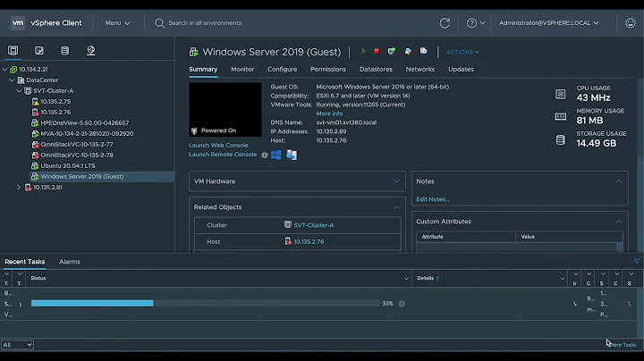Select host 10.135.2.75 in the tree
The height and width of the screenshot is (361, 644).
55,101
